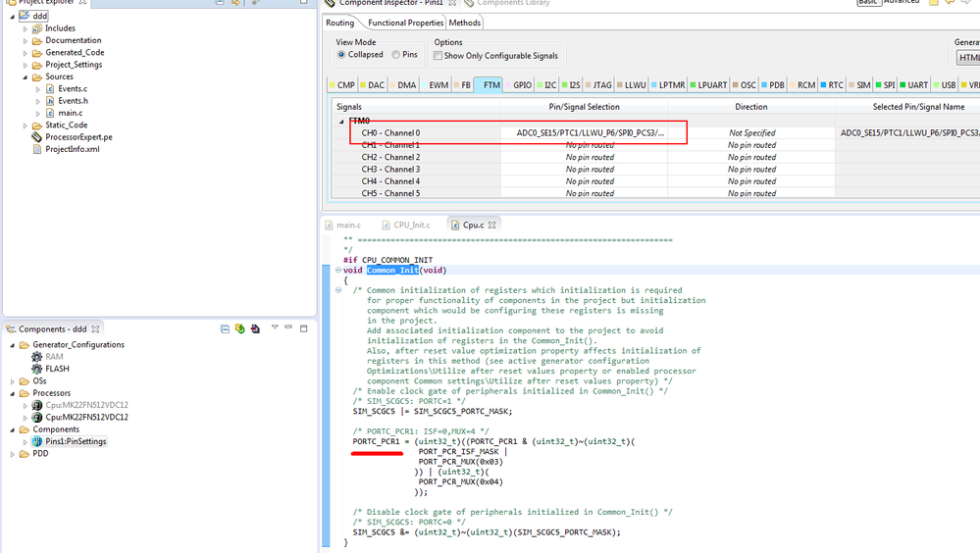Select the LPUART peripheral tab
This screenshot has height=553, width=980.
pyautogui.click(x=708, y=85)
